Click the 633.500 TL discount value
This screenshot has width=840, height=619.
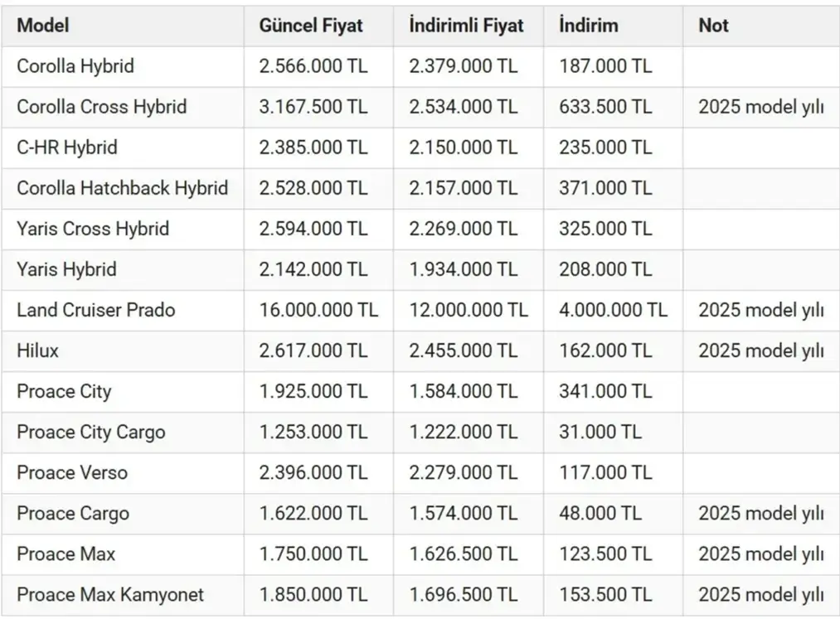[x=605, y=107]
